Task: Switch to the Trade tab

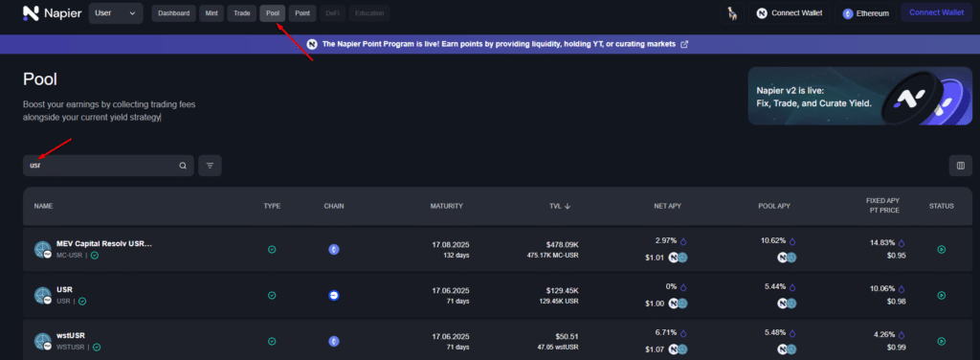Action: pyautogui.click(x=242, y=13)
